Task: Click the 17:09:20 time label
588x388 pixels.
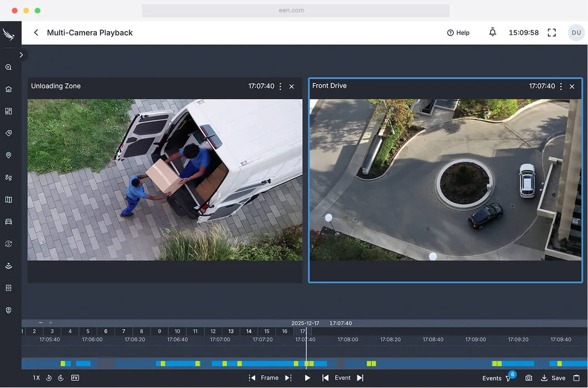Action: coord(518,339)
